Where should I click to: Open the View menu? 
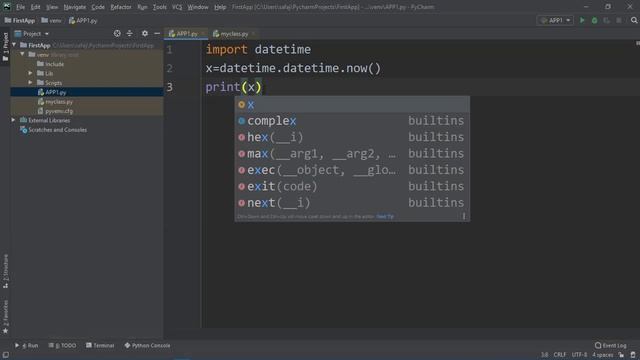coord(52,7)
